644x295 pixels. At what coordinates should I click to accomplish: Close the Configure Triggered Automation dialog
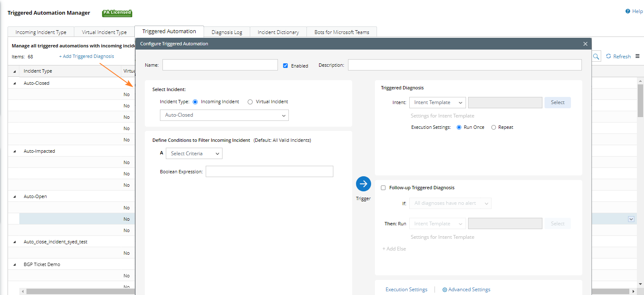[x=585, y=44]
